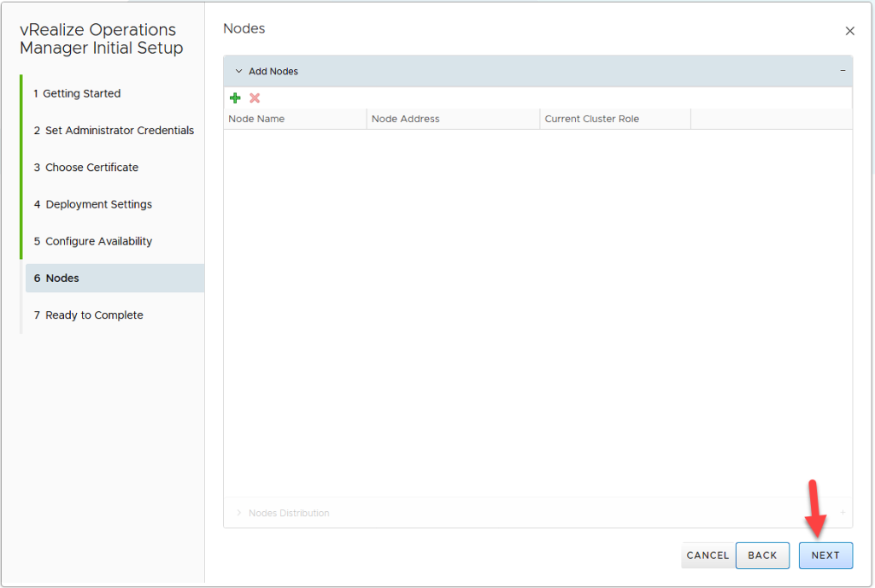Go to Ready to Complete step
Viewport: 875px width, 588px height.
click(94, 315)
